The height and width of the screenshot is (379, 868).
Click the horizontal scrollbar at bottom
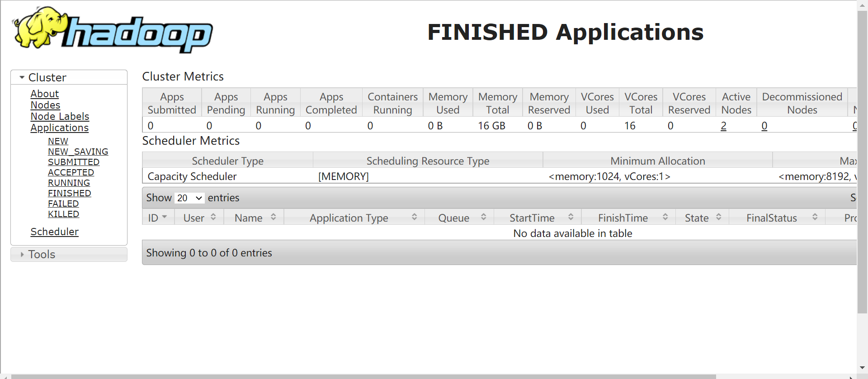pos(363,376)
